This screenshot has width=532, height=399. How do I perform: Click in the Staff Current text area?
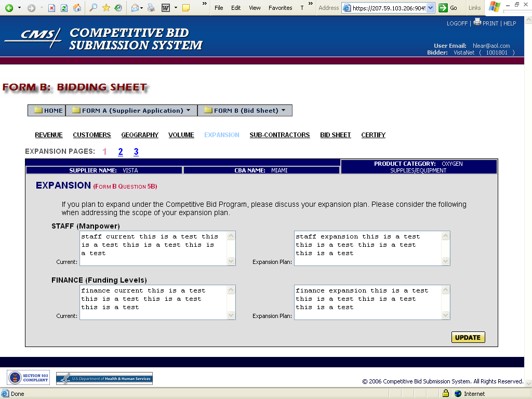pos(153,248)
